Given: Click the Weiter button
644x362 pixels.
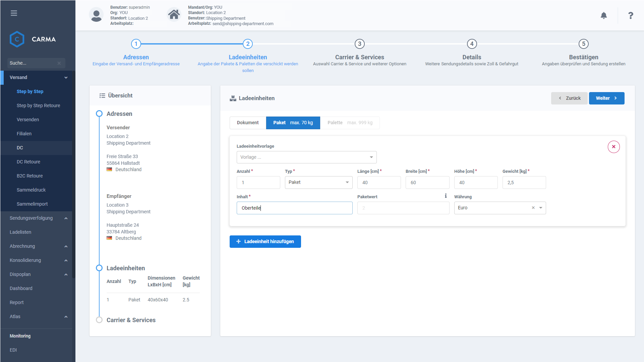Looking at the screenshot, I should click(606, 98).
